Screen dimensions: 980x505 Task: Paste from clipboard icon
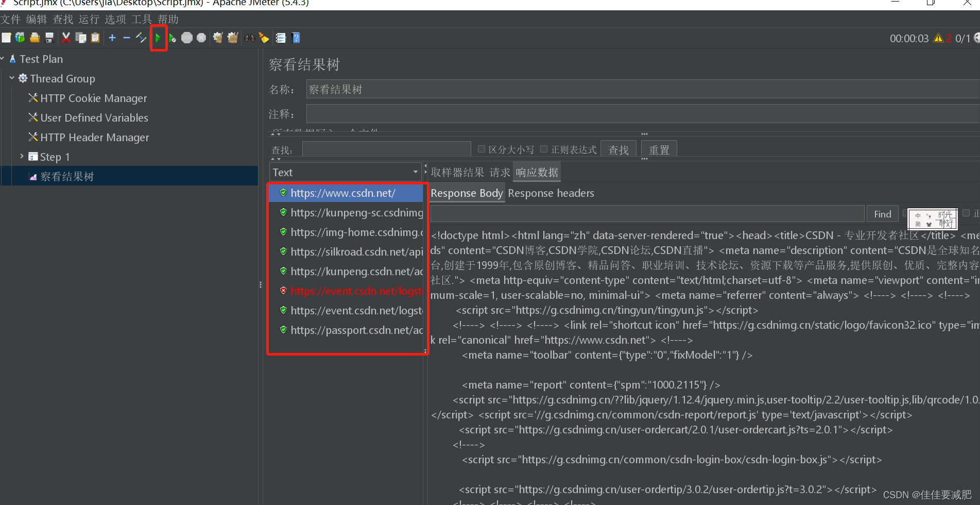coord(95,38)
